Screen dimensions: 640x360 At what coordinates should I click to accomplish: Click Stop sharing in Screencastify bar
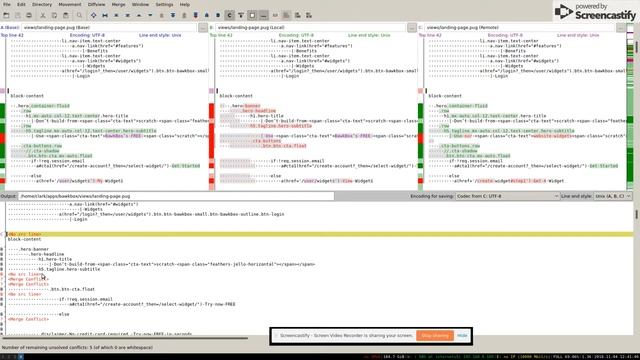(435, 336)
